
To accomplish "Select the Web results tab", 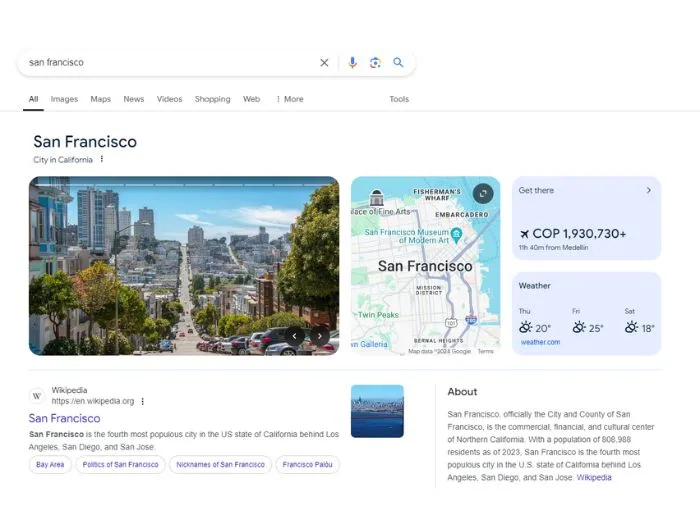I will (251, 99).
